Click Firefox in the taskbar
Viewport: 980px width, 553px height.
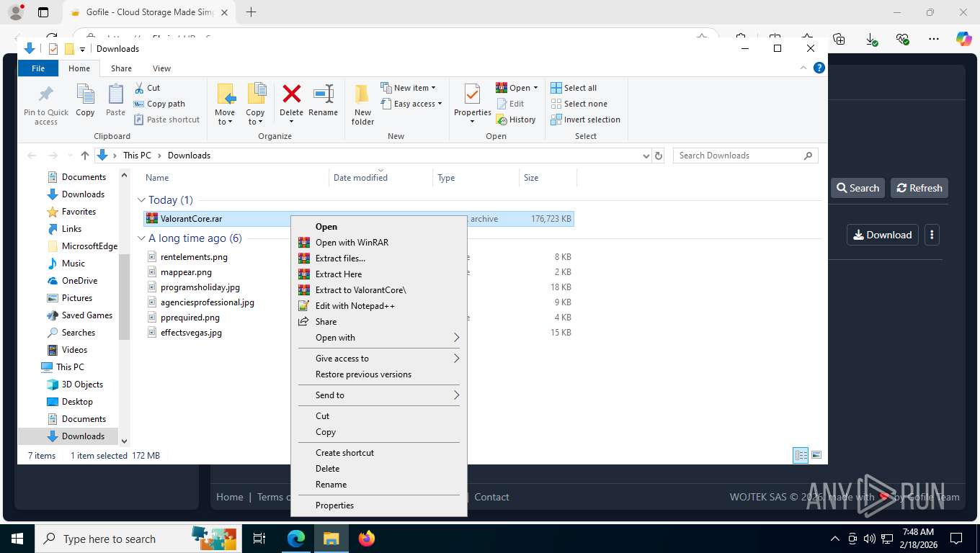click(x=367, y=539)
